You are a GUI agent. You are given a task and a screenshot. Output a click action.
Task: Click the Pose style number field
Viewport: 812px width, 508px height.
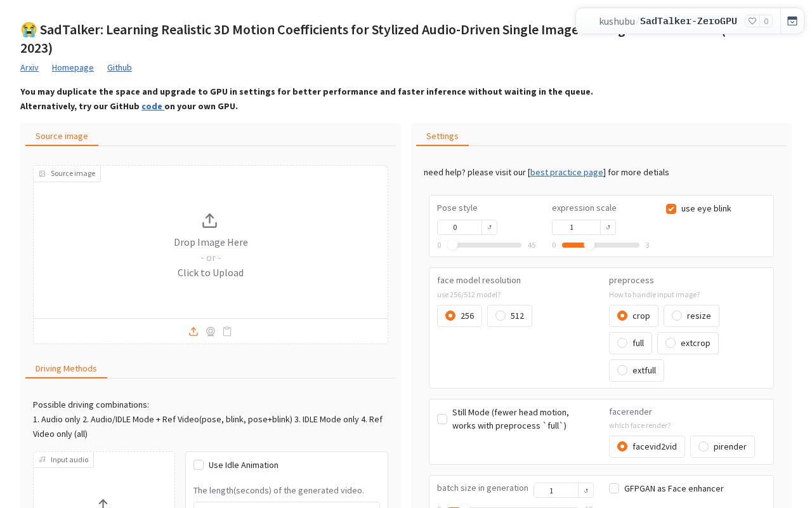click(x=459, y=227)
